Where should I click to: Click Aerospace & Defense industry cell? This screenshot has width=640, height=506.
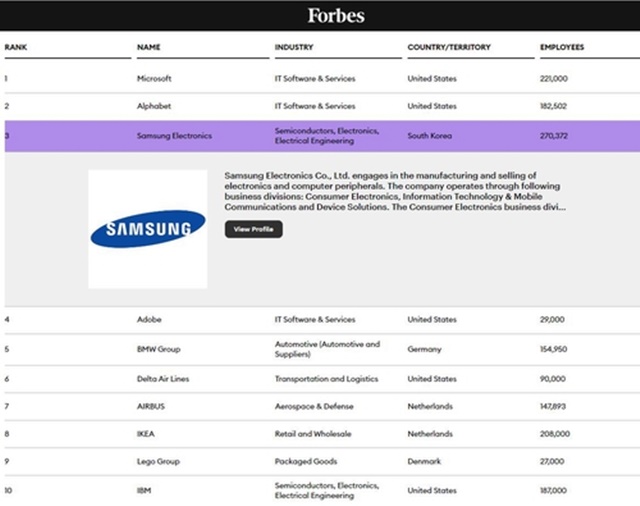click(314, 406)
